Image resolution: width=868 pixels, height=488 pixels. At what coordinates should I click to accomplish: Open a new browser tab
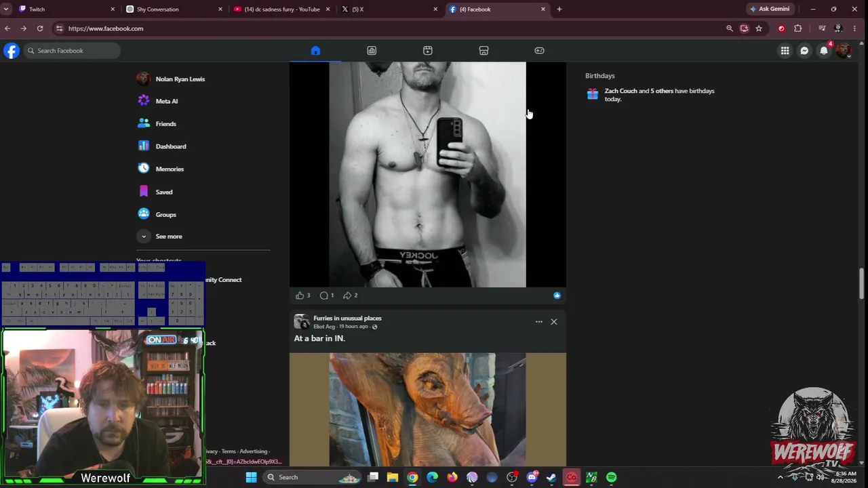click(559, 9)
